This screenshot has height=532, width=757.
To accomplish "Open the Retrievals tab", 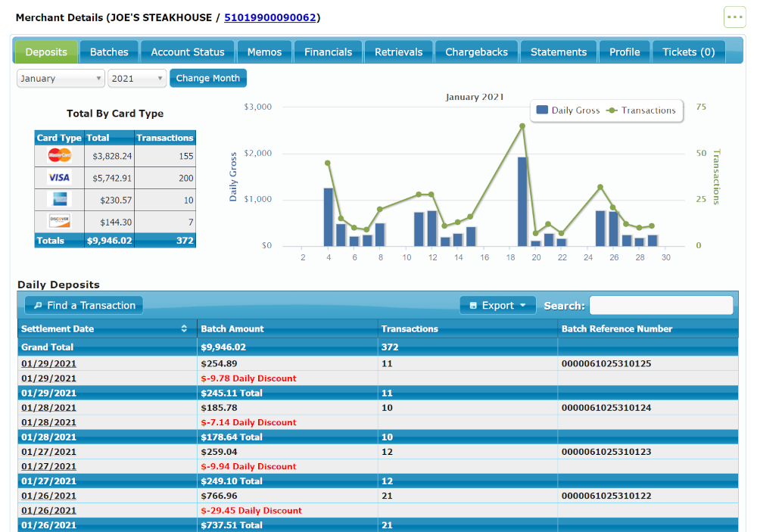I will click(398, 51).
